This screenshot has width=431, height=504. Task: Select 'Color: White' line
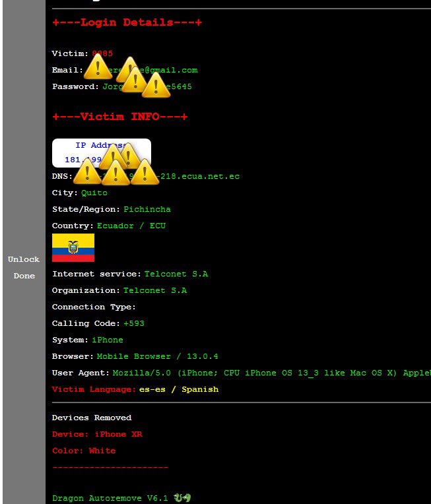click(84, 451)
